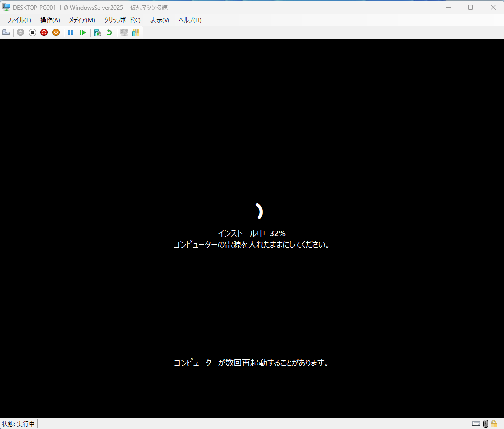Reset the VM with the green play-bar icon

click(x=83, y=33)
